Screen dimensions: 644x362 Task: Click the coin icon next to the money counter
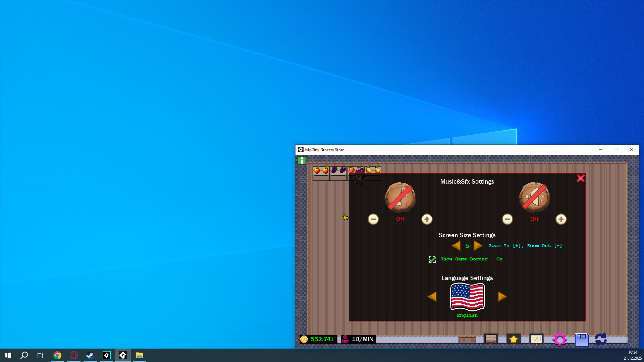coord(304,339)
